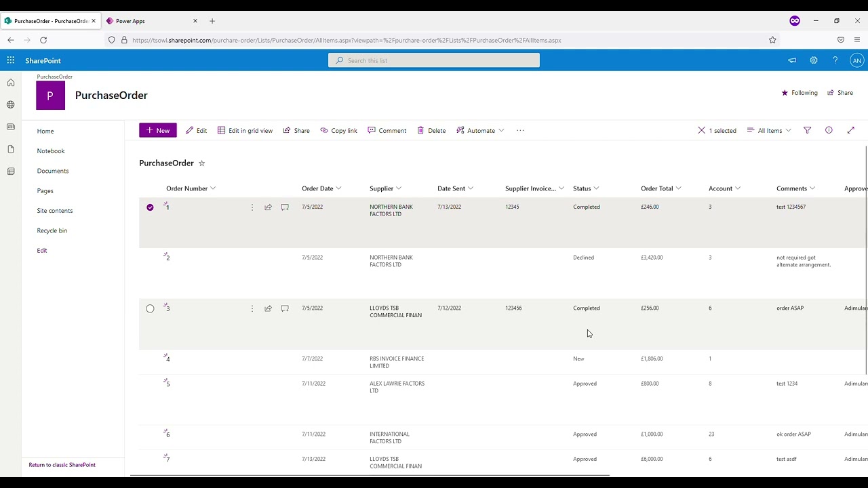Open My sites globe icon
The image size is (868, 488).
click(x=11, y=104)
